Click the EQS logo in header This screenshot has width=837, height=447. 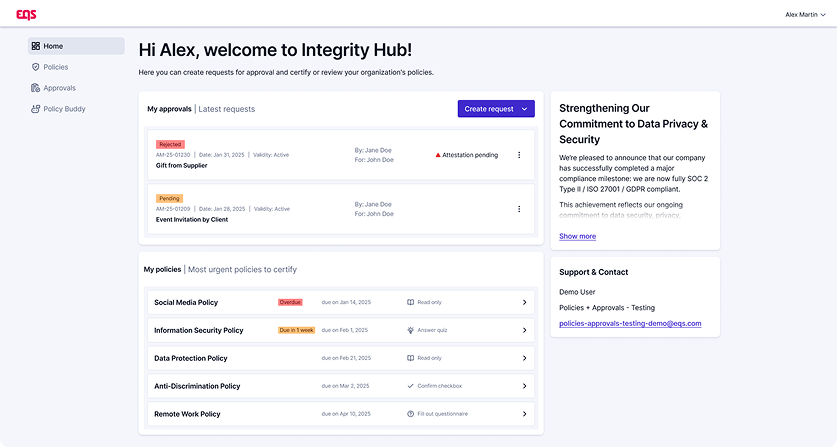(26, 14)
